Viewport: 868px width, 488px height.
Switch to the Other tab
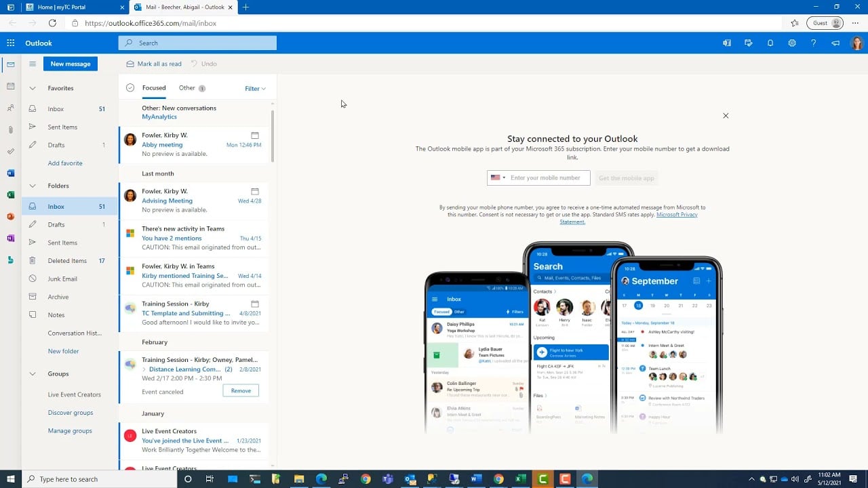(192, 88)
